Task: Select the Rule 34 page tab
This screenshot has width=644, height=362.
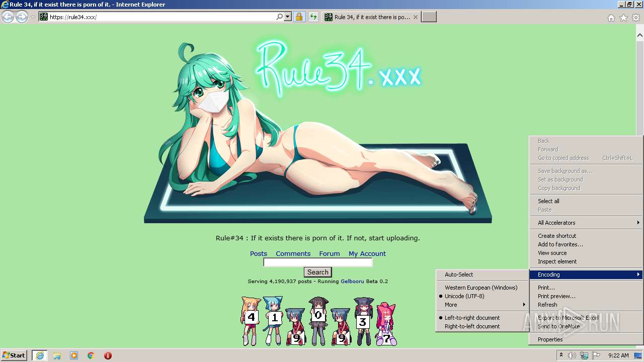Action: pyautogui.click(x=371, y=17)
